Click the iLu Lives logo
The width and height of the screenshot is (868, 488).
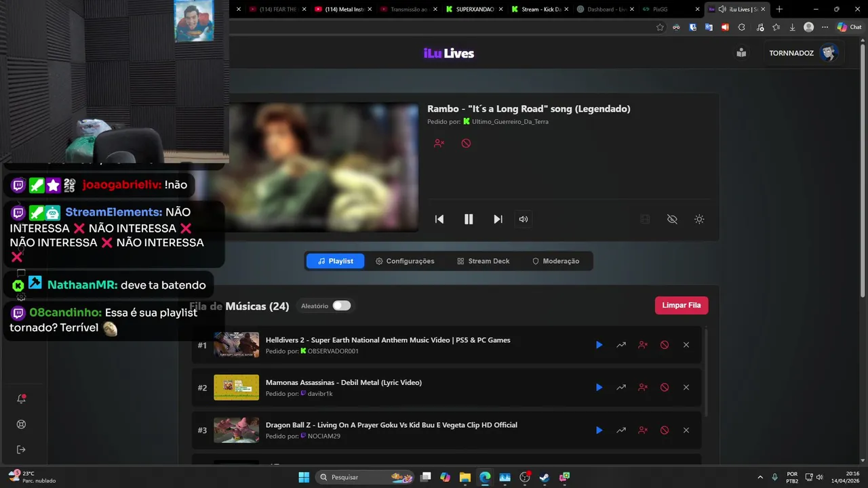(449, 54)
